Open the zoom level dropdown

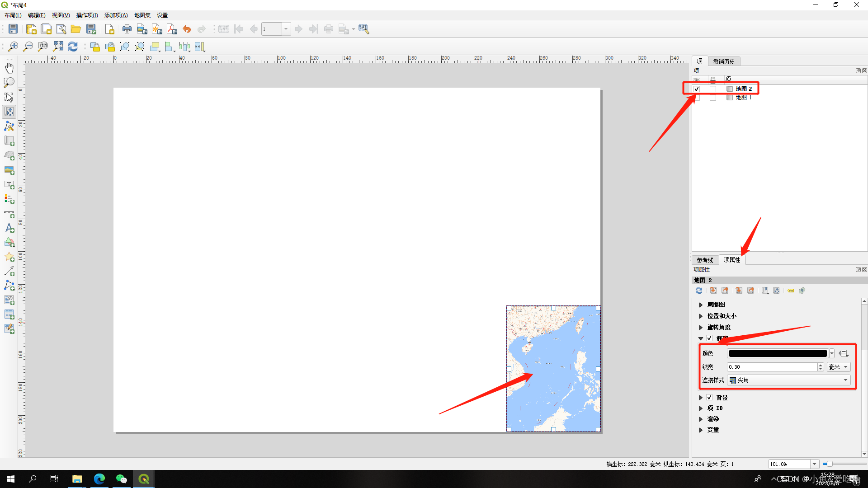814,464
